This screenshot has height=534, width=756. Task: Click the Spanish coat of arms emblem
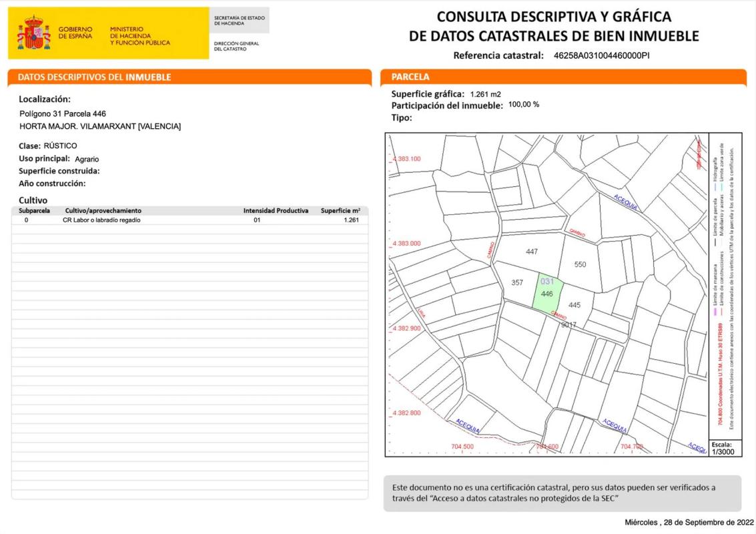pyautogui.click(x=34, y=33)
